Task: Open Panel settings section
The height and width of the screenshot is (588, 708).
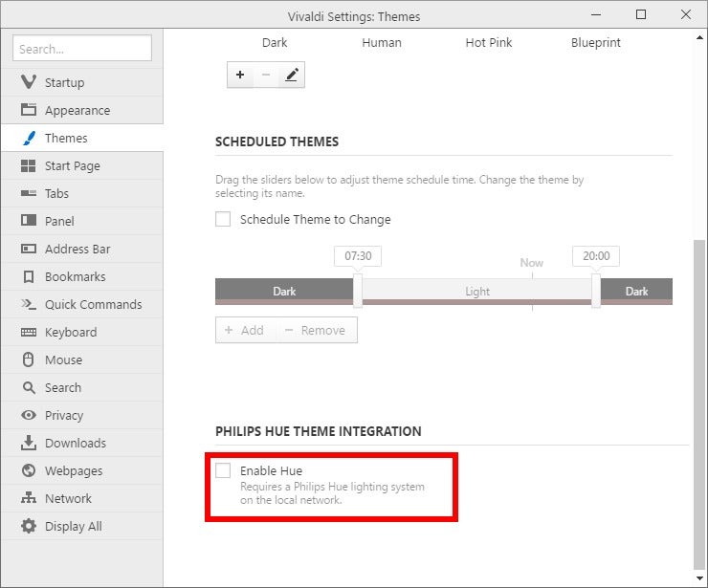Action: (81, 221)
